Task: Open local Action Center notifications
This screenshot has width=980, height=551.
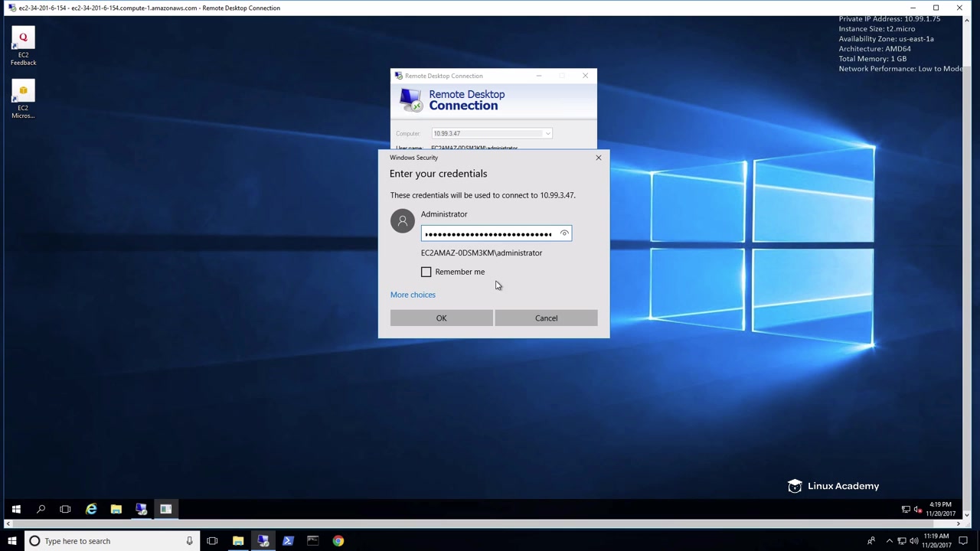Action: click(964, 541)
